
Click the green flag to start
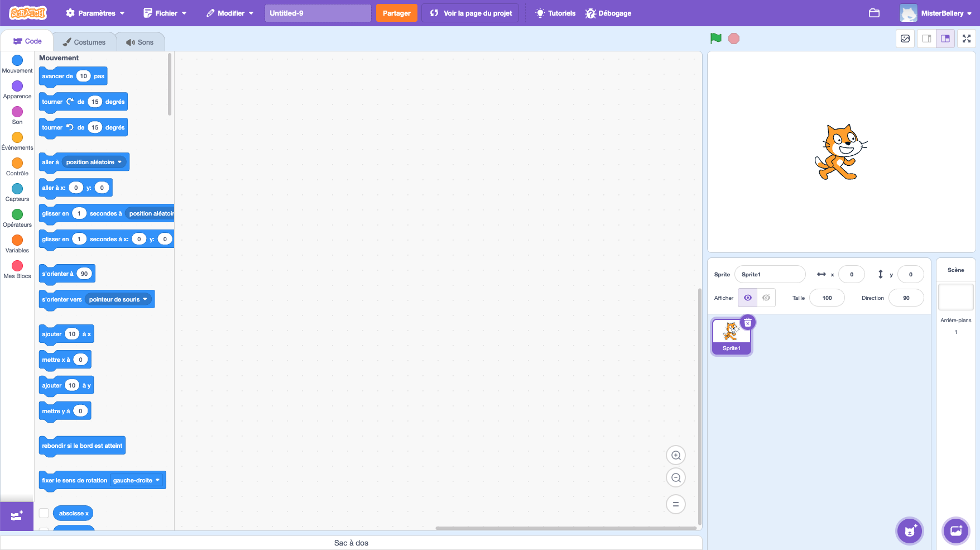(716, 39)
